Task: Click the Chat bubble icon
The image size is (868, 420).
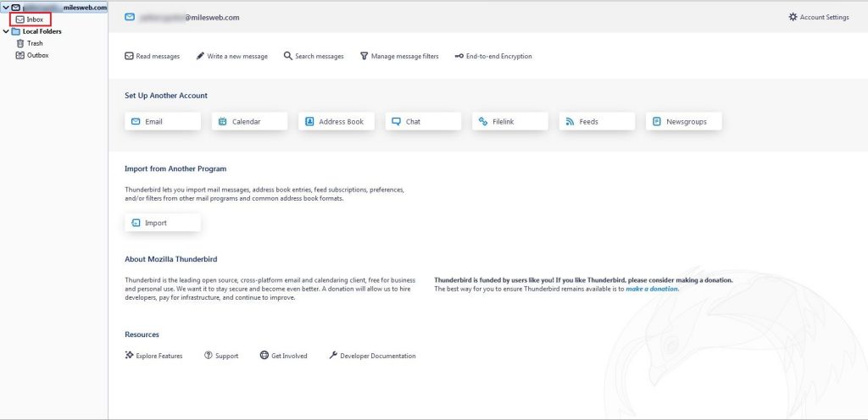Action: [397, 122]
